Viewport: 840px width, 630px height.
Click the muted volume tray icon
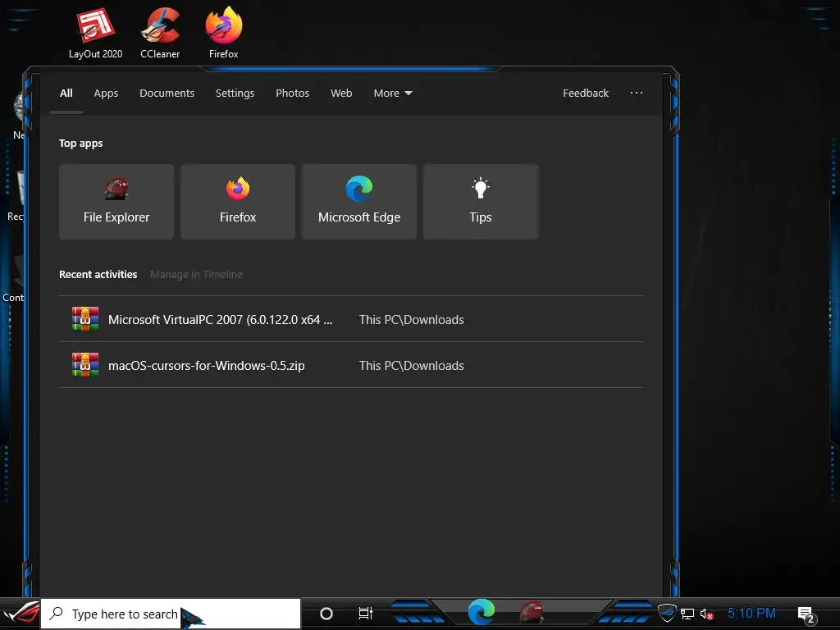[706, 614]
